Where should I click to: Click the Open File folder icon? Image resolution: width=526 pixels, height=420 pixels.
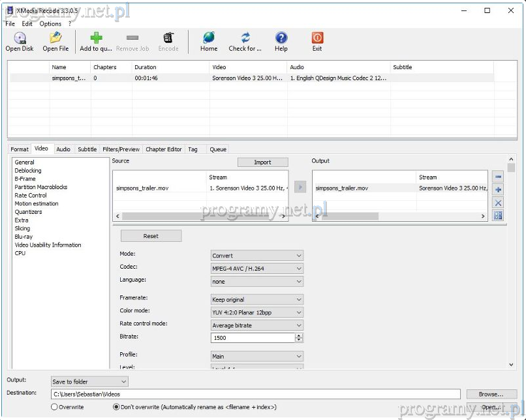coord(55,39)
